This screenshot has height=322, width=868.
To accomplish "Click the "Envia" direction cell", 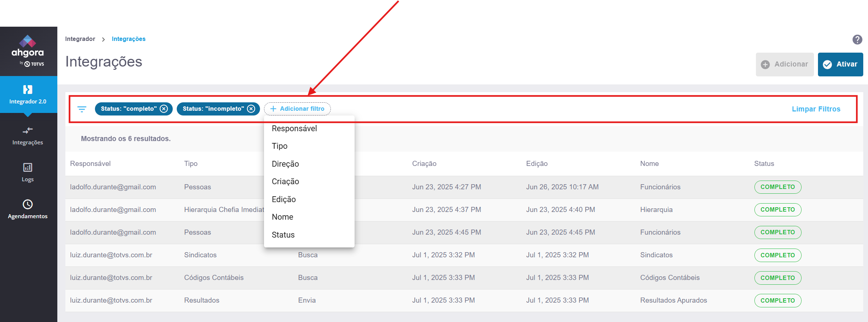I will click(x=307, y=300).
